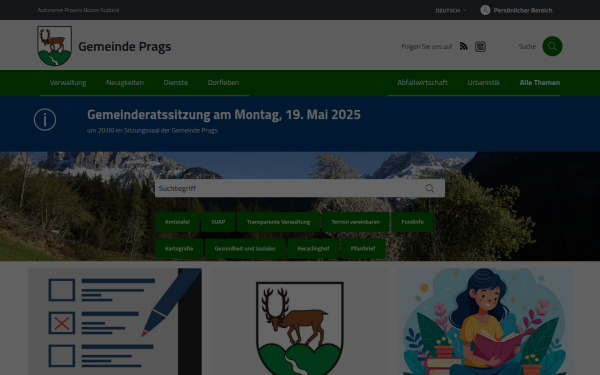Click 'um 20:00 im Sitzungssaal' subtitle text
Screen dimensions: 600x375
(152, 130)
